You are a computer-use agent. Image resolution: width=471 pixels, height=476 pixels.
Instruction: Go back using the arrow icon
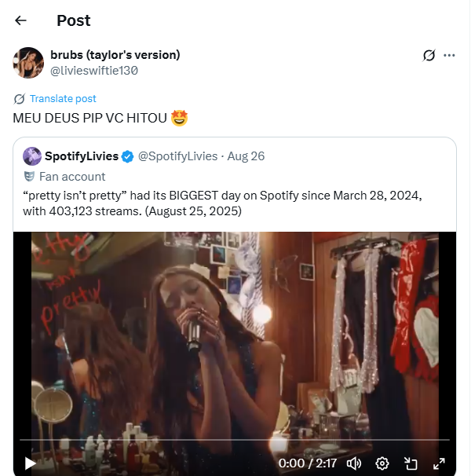tap(20, 20)
